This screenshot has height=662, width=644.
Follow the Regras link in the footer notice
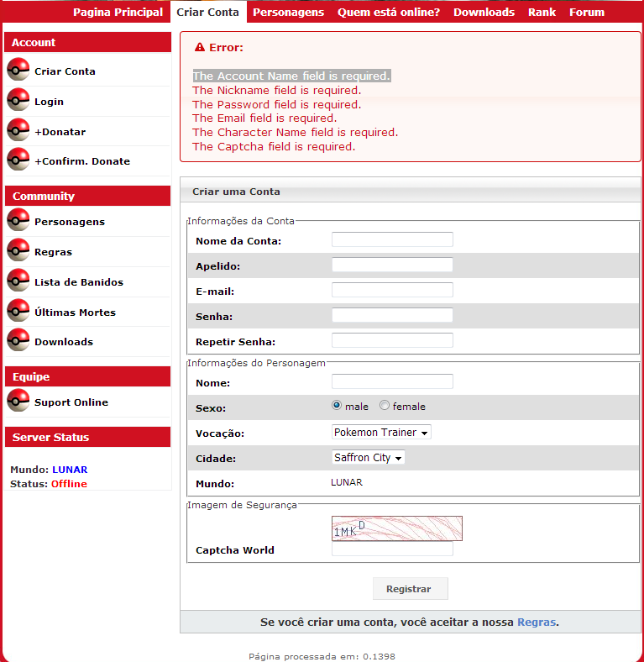pyautogui.click(x=536, y=623)
